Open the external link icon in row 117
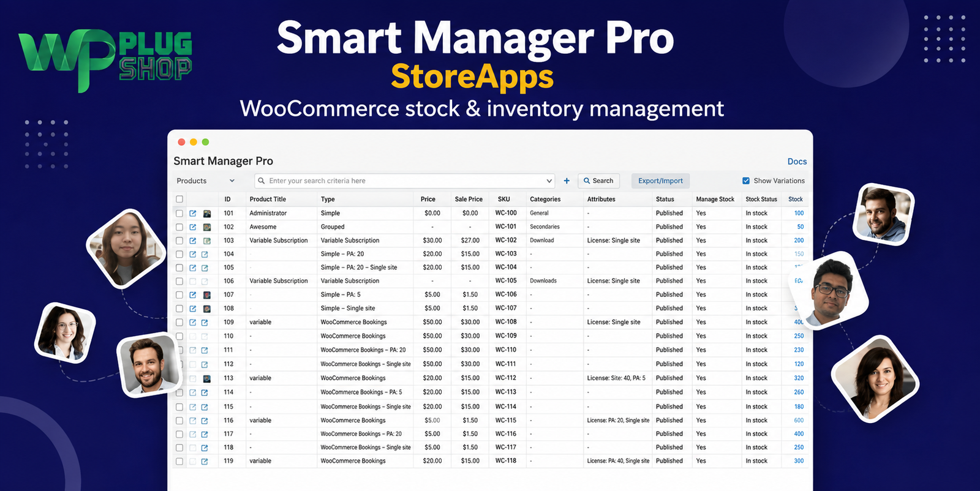Image resolution: width=980 pixels, height=491 pixels. coord(205,434)
